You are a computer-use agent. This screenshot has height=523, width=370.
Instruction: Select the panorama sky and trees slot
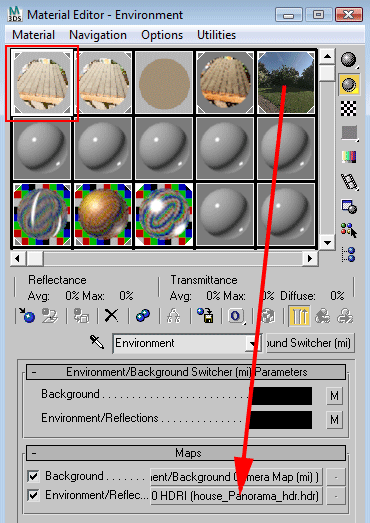[286, 82]
